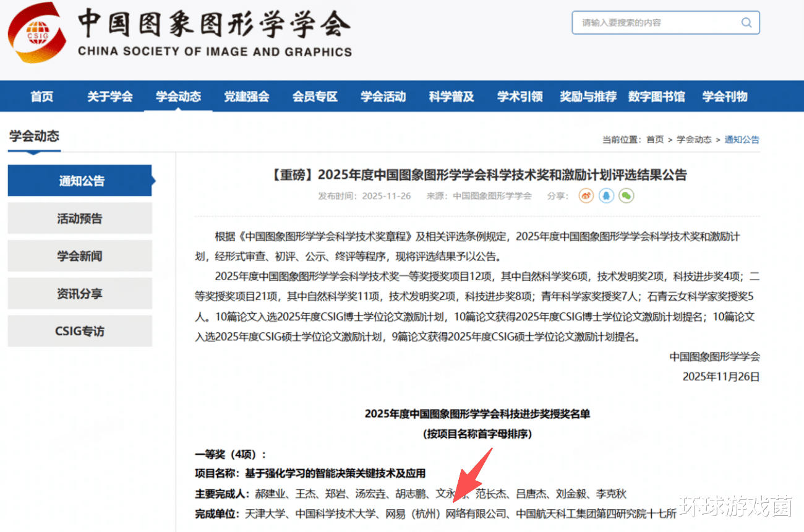Screen dimensions: 804x532
Task: Select 通知公告 in the sidebar
Action: pyautogui.click(x=80, y=181)
